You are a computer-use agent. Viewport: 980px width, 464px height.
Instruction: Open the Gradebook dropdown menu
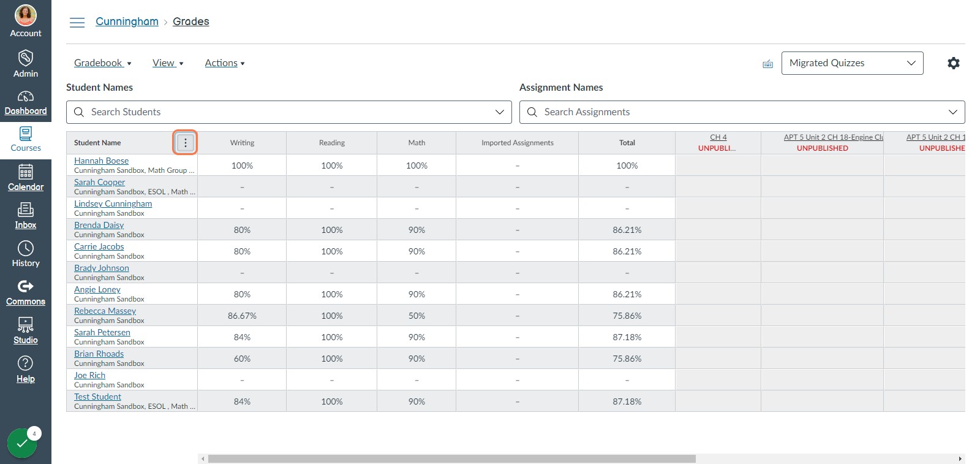(102, 63)
